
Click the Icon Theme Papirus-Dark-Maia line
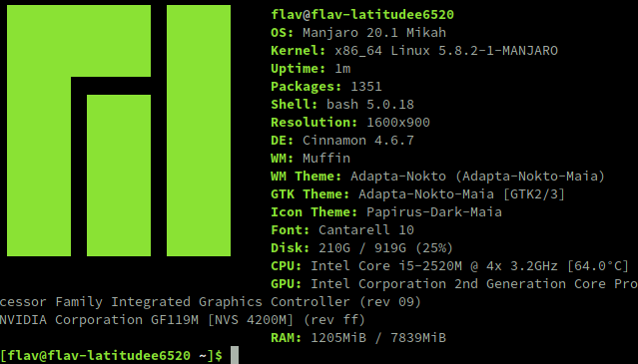click(x=386, y=211)
